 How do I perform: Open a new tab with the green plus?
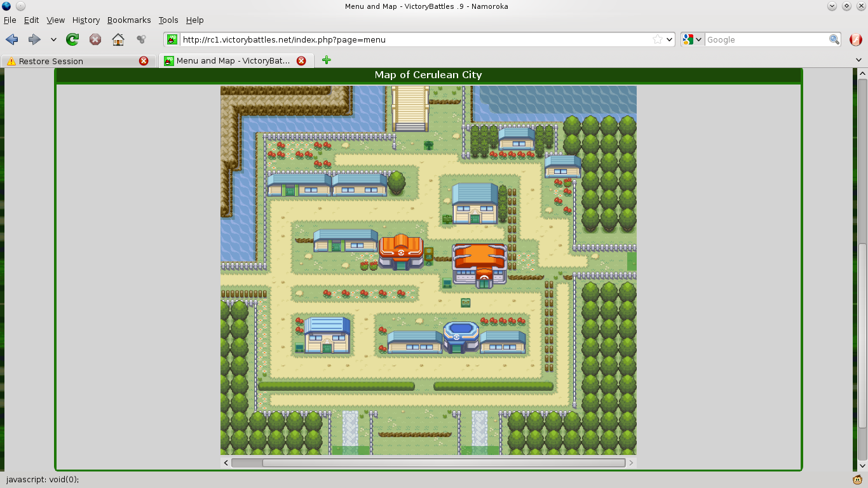coord(326,60)
